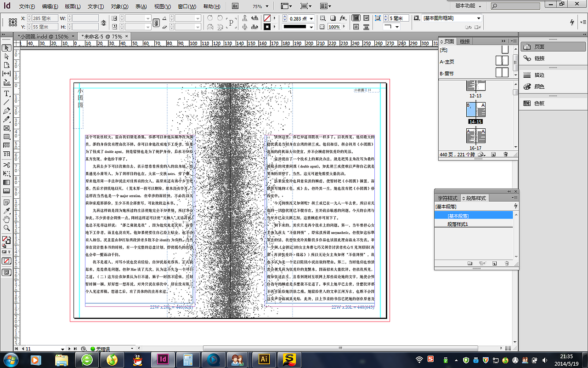Open the 描边 (Stroke) panel
Screen dimensions: 588x368
[x=539, y=75]
